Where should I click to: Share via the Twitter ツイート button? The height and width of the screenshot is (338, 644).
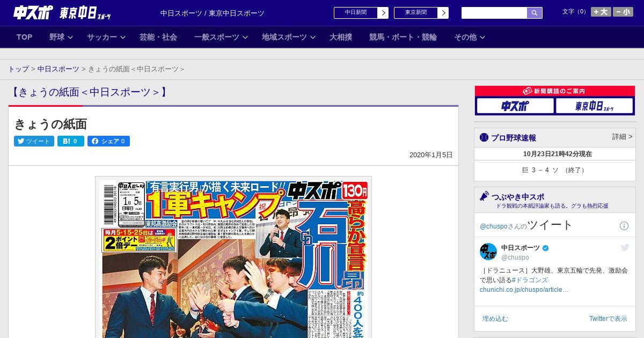tap(34, 141)
